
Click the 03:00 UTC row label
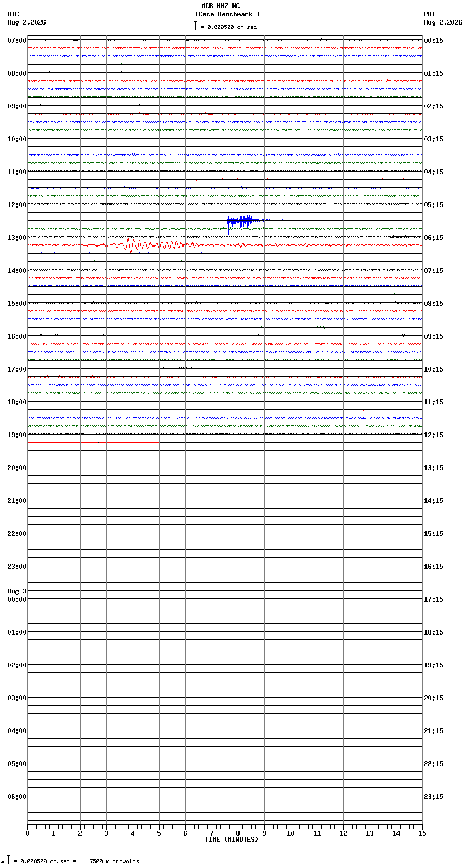(17, 698)
